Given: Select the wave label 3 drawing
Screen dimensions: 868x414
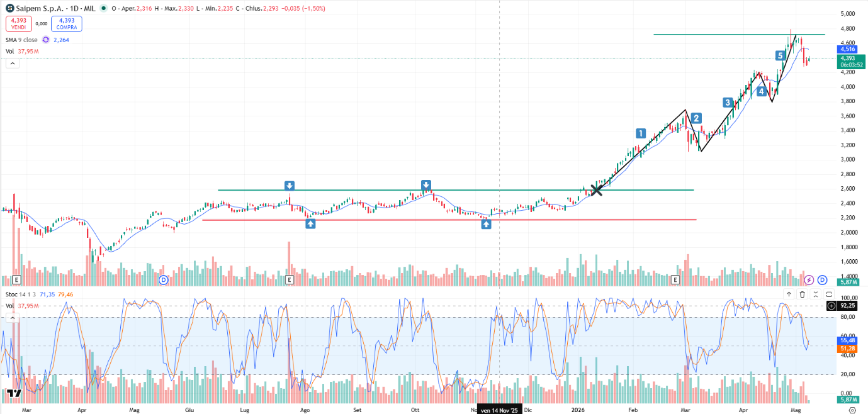Looking at the screenshot, I should click(728, 103).
